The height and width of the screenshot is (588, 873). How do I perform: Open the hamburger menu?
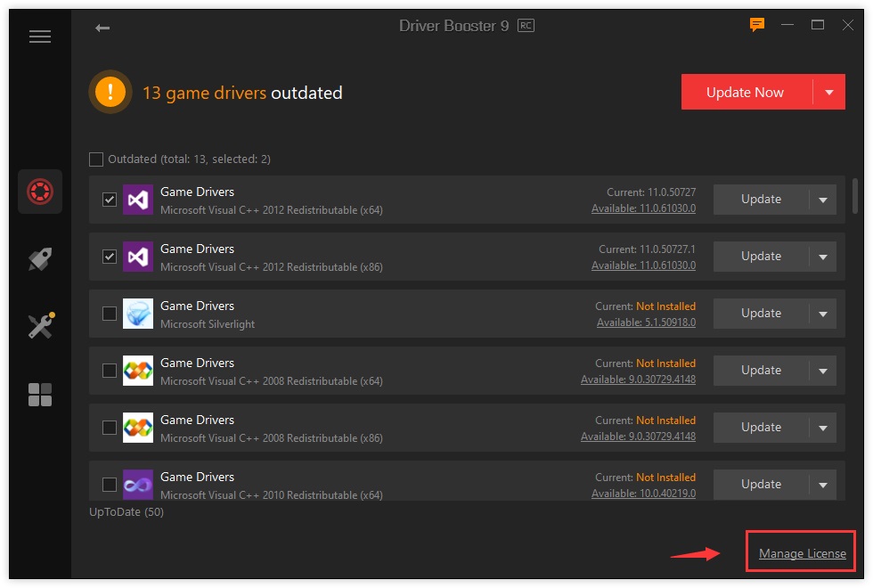[40, 37]
